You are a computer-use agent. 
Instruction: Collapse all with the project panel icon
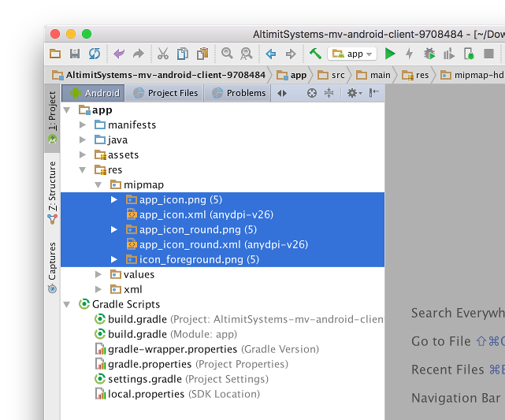pyautogui.click(x=329, y=93)
